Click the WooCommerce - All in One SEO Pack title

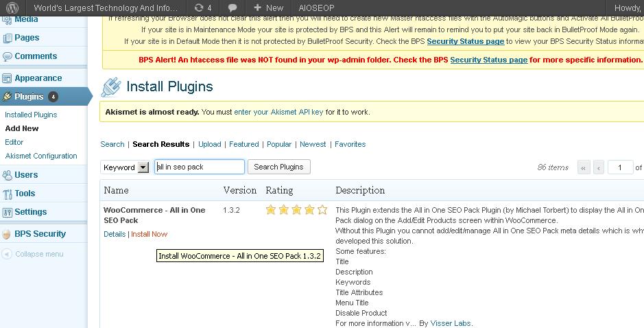pos(154,215)
